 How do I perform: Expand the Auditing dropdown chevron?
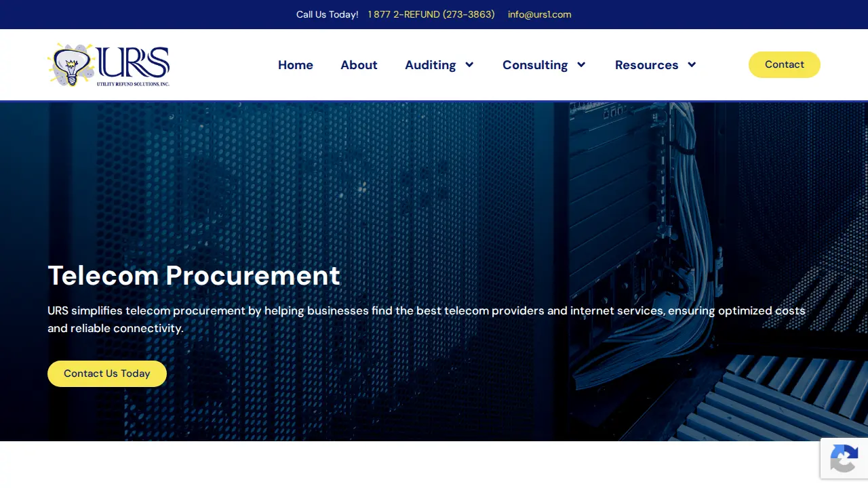pyautogui.click(x=469, y=65)
